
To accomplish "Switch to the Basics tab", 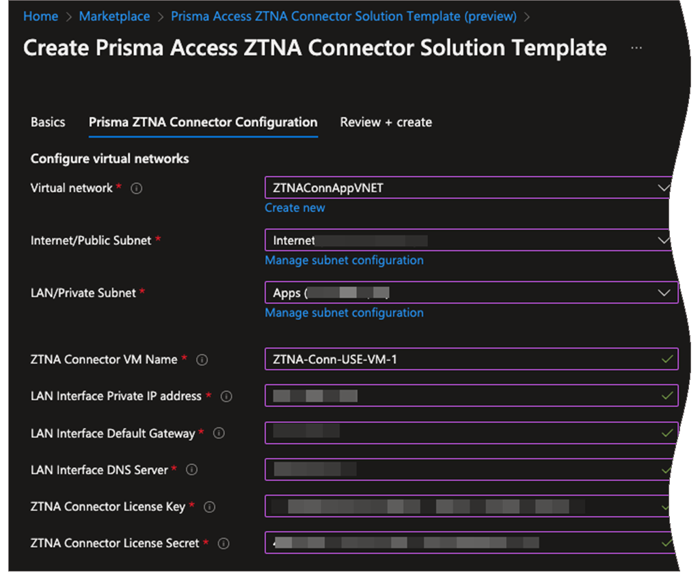I will click(48, 122).
